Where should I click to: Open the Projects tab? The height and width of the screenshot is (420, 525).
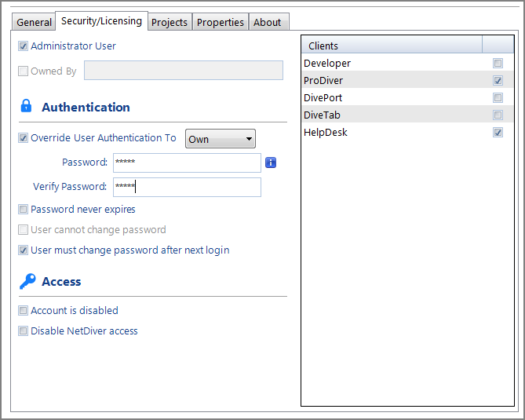point(170,23)
